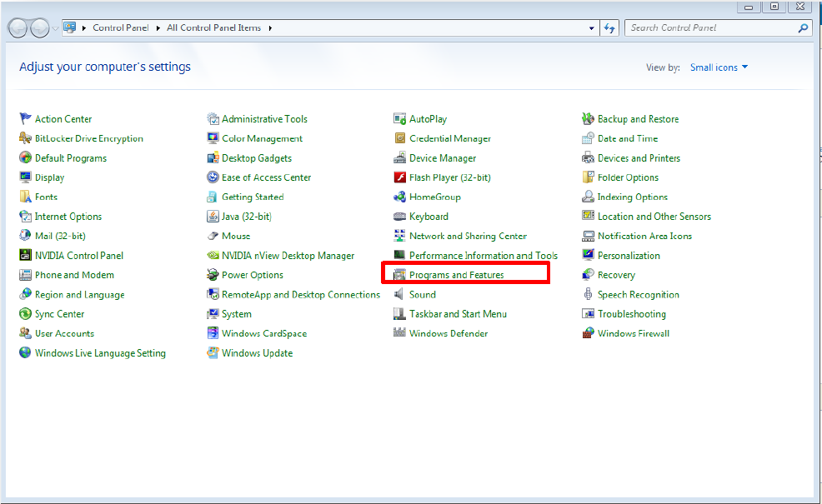
Task: Expand the arrow before Control Panel breadcrumb
Action: (x=84, y=28)
